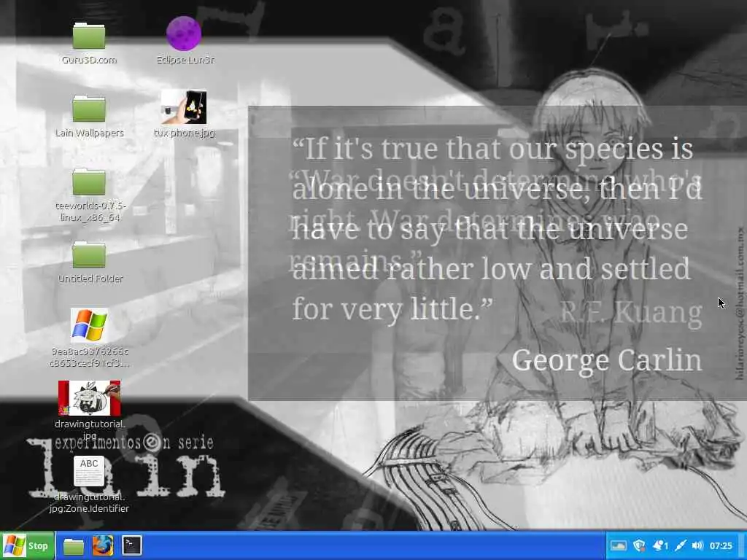Image resolution: width=747 pixels, height=560 pixels.
Task: Click the weather/picture tray icon
Action: click(x=618, y=545)
